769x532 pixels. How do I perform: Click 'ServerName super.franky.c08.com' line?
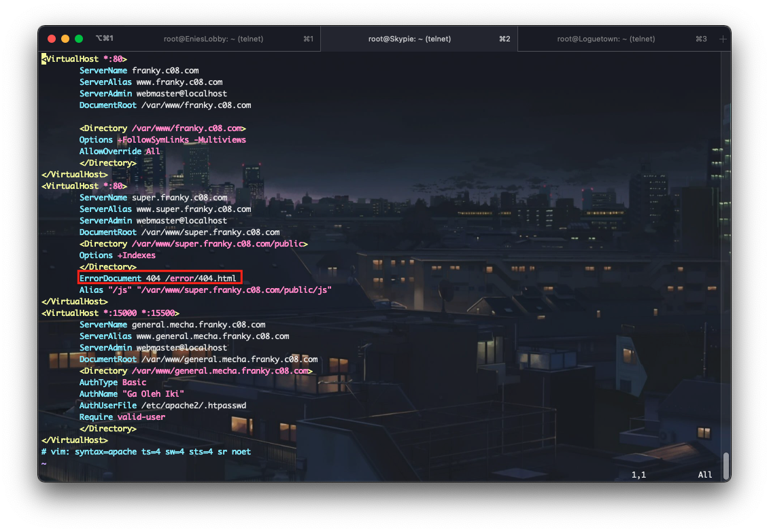pos(153,198)
